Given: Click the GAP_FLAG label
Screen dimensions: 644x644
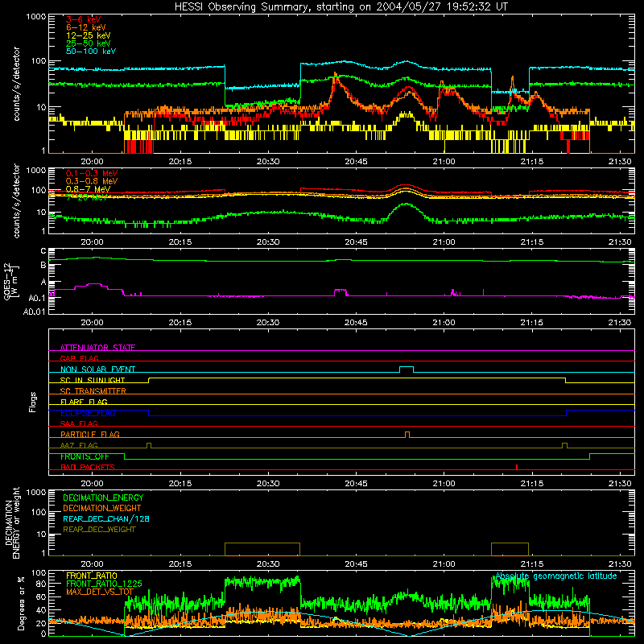Looking at the screenshot, I should click(x=79, y=358).
